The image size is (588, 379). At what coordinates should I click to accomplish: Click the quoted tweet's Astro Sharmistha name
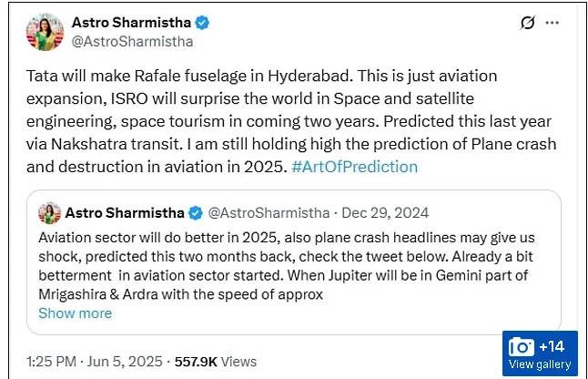point(125,213)
